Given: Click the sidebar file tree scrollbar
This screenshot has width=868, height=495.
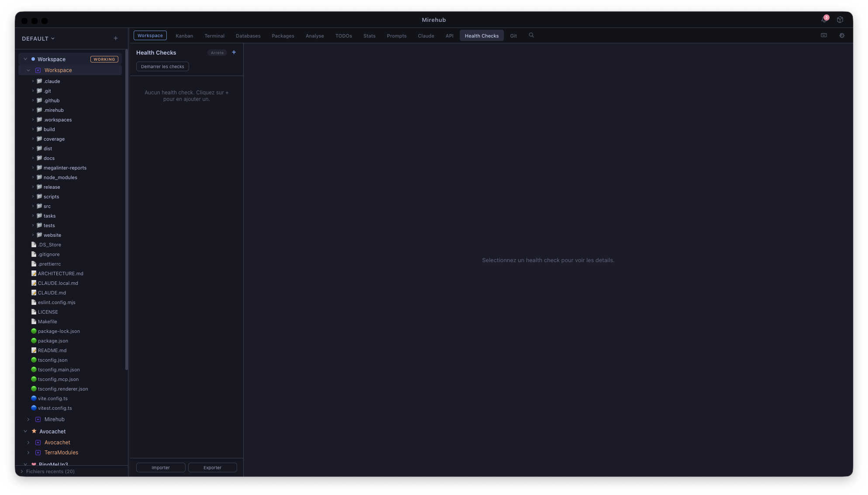Looking at the screenshot, I should point(127,210).
